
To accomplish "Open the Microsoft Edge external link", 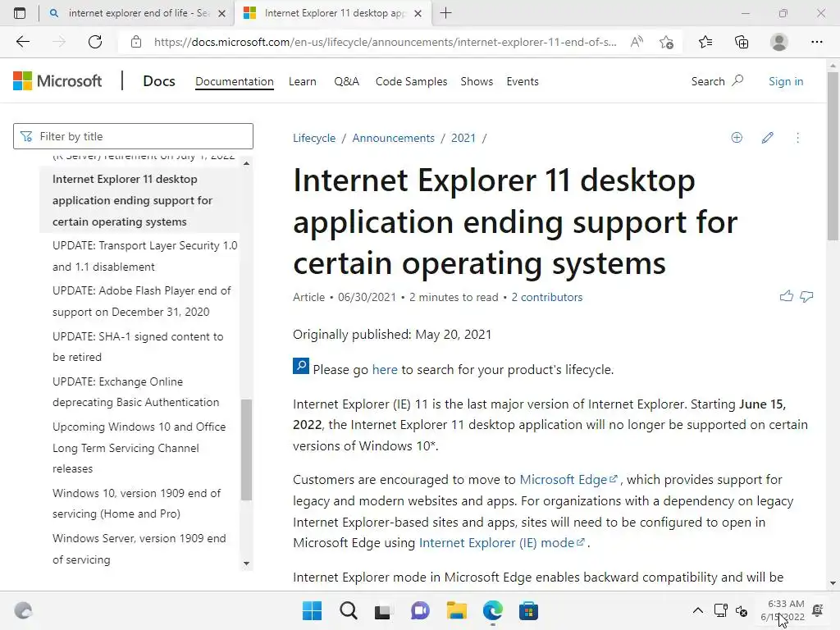I will [x=568, y=479].
